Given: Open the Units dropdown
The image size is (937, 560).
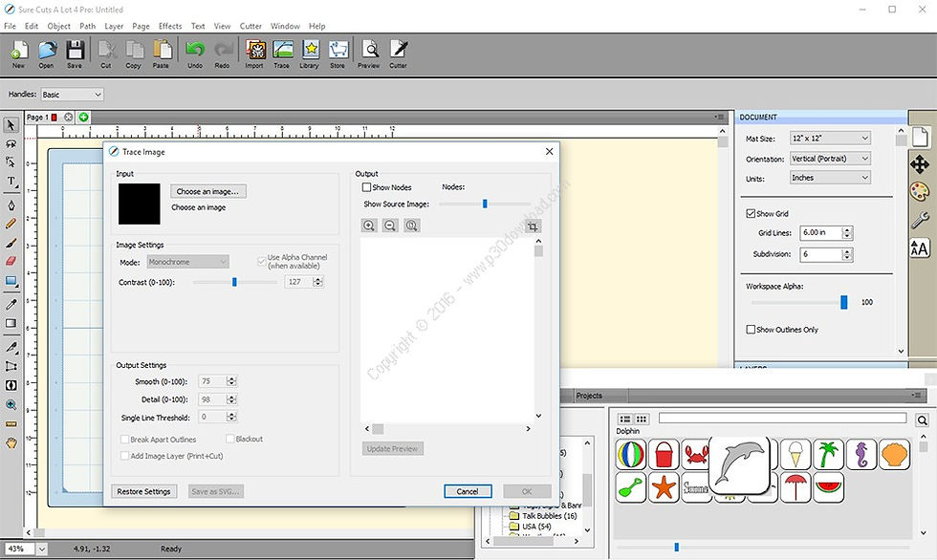Looking at the screenshot, I should 830,178.
